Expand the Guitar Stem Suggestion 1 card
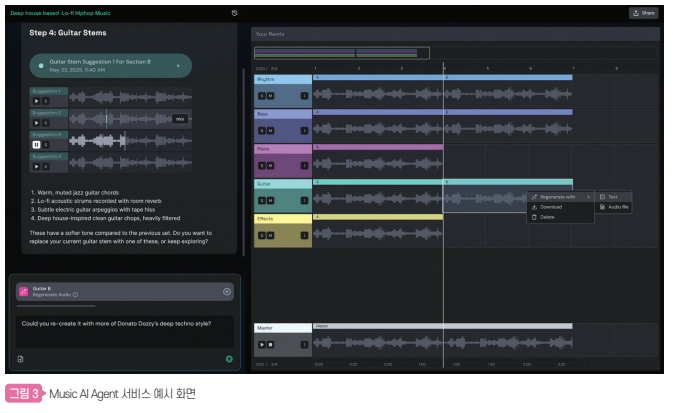 (179, 66)
